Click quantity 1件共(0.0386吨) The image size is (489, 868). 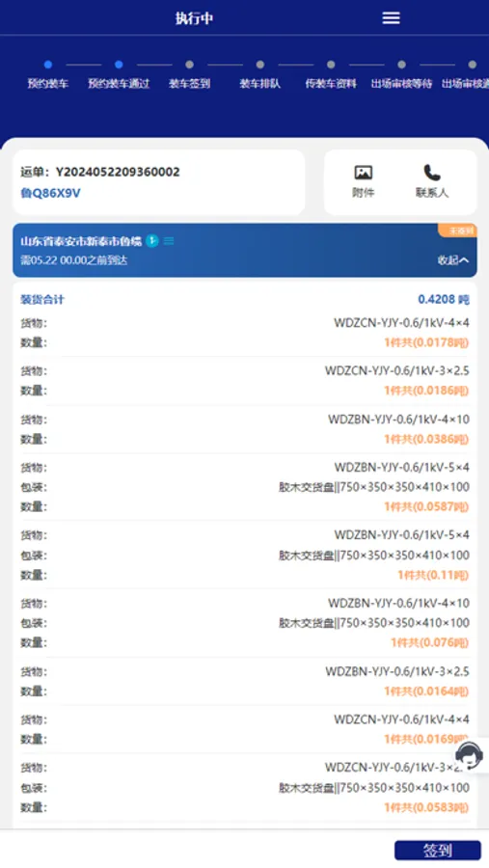tap(426, 440)
